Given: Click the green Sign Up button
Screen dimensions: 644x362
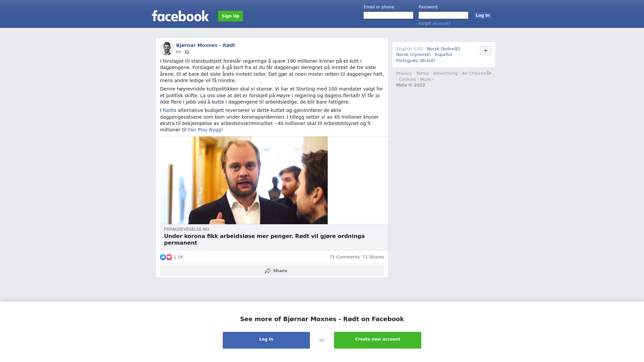Looking at the screenshot, I should point(230,16).
